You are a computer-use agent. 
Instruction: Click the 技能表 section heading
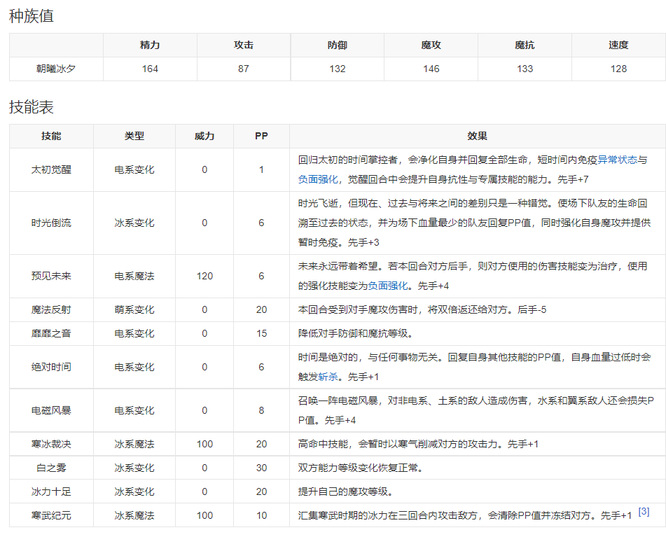point(31,107)
